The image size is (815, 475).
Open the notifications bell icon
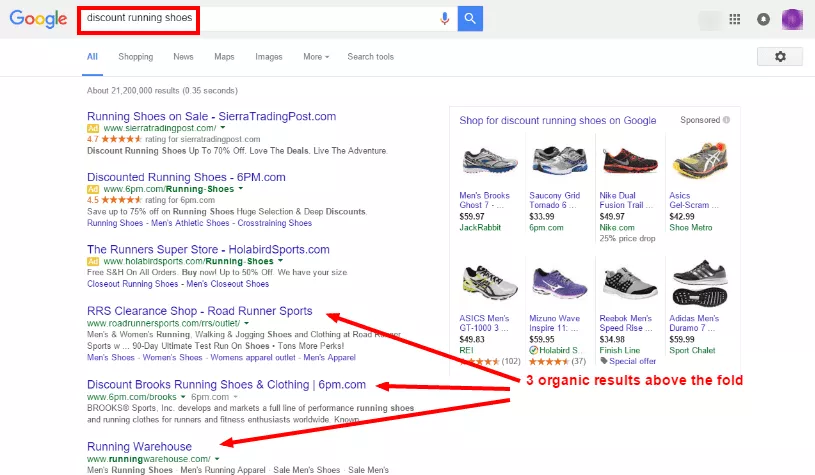[763, 19]
